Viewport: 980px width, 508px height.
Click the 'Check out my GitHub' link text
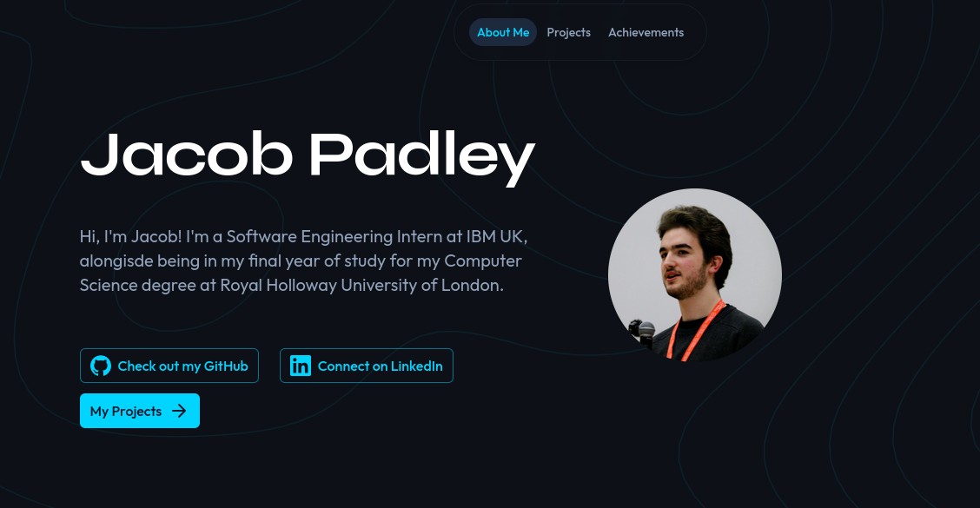(182, 366)
